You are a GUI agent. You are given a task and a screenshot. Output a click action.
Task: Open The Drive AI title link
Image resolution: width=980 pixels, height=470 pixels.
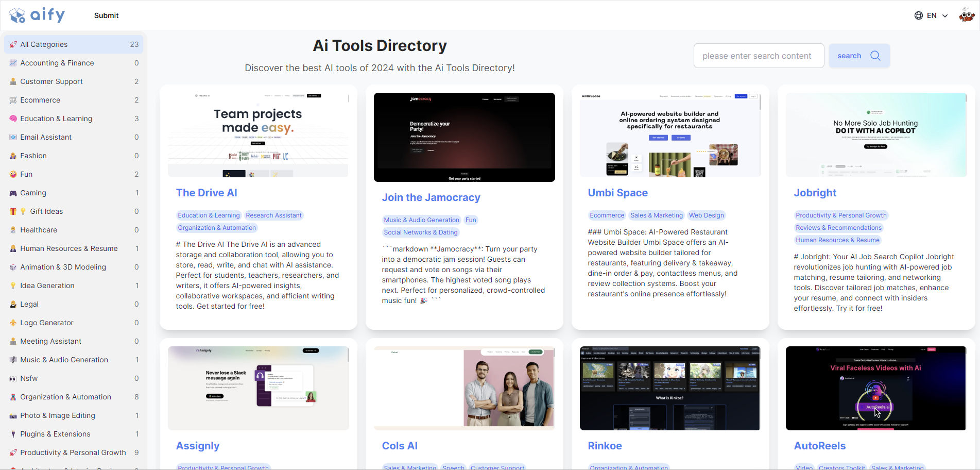207,193
